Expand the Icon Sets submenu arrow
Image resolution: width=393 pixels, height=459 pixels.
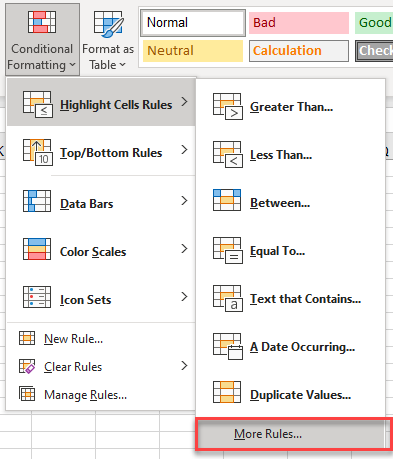tap(184, 296)
